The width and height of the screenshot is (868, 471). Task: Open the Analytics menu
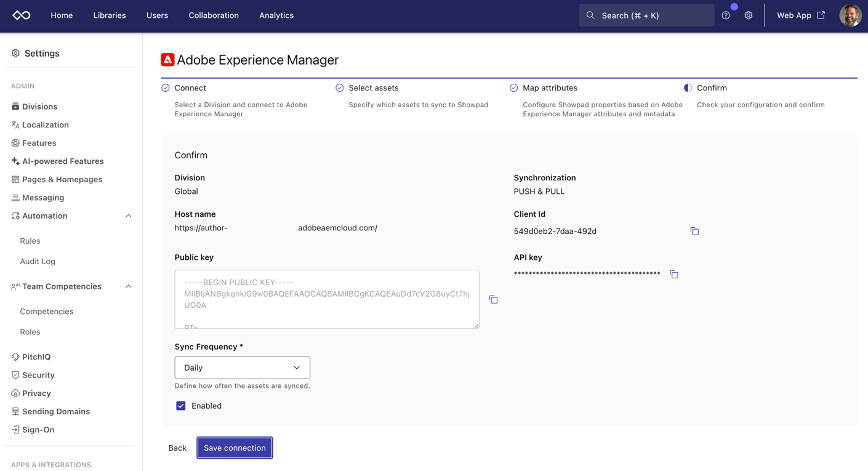coord(276,15)
